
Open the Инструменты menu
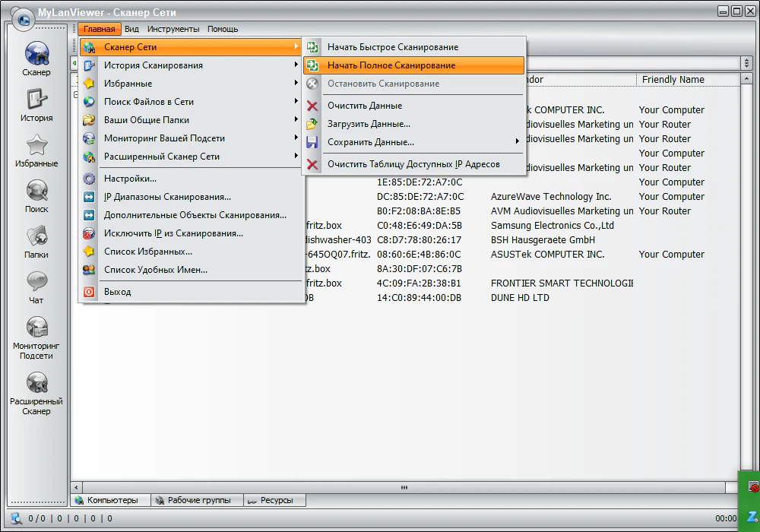(173, 29)
